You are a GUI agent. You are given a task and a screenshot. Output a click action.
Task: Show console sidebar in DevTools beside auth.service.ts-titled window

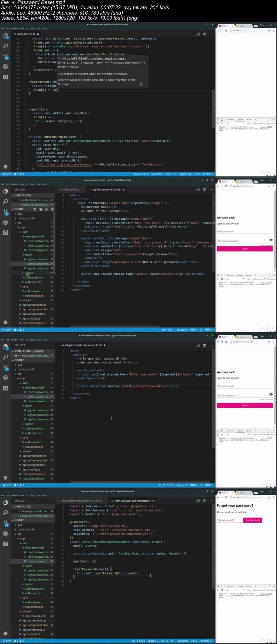[x=218, y=123]
